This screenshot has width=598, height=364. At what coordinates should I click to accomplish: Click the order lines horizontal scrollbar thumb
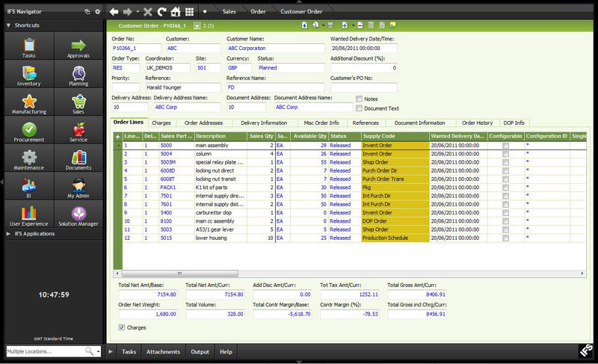(179, 274)
